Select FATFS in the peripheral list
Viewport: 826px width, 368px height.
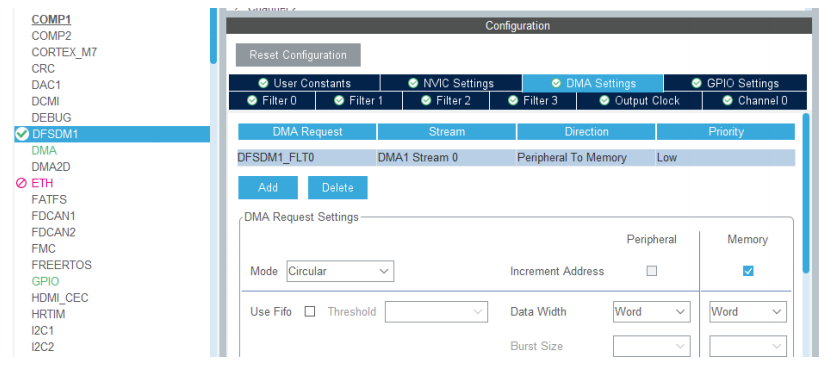(49, 200)
